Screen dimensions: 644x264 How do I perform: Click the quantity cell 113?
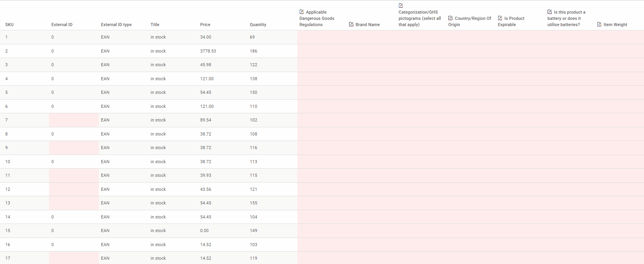click(x=254, y=162)
